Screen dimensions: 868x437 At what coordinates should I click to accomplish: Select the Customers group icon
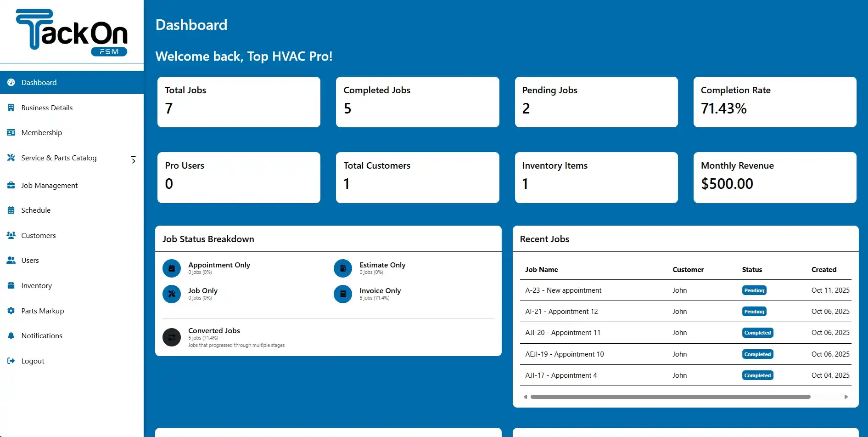tap(11, 235)
